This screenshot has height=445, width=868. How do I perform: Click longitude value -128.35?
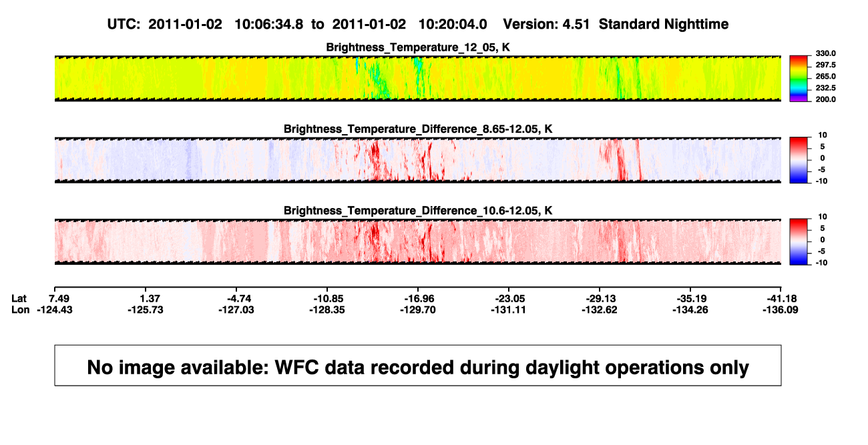327,310
